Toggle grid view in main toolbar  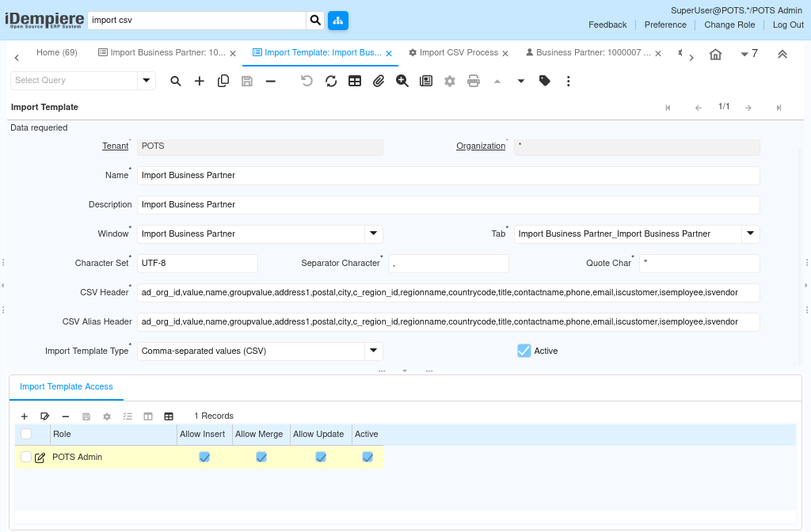tap(355, 82)
